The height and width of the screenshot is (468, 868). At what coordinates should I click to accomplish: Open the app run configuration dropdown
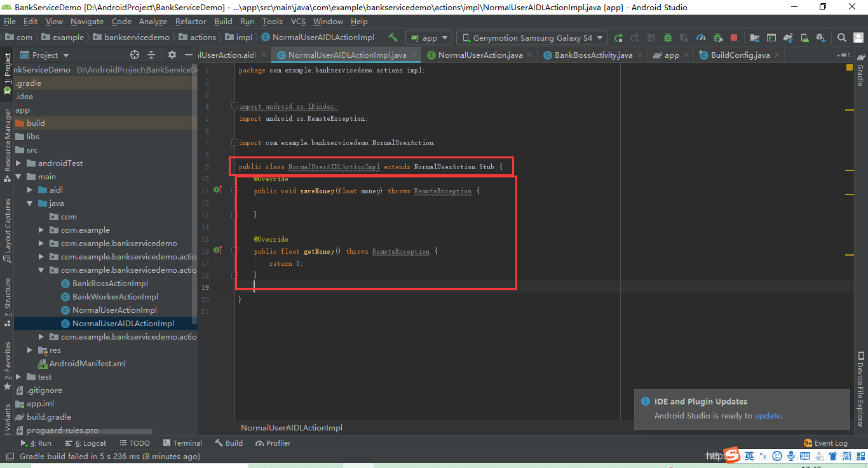click(x=429, y=38)
